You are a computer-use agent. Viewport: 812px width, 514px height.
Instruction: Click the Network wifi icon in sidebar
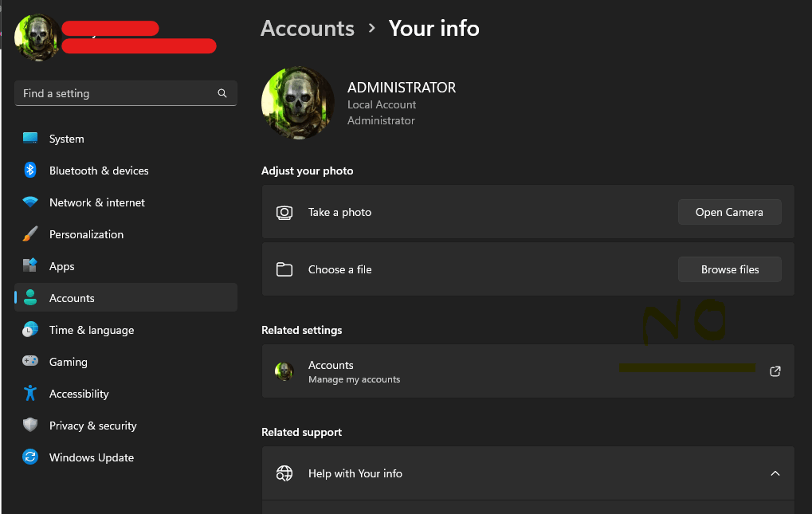(30, 202)
